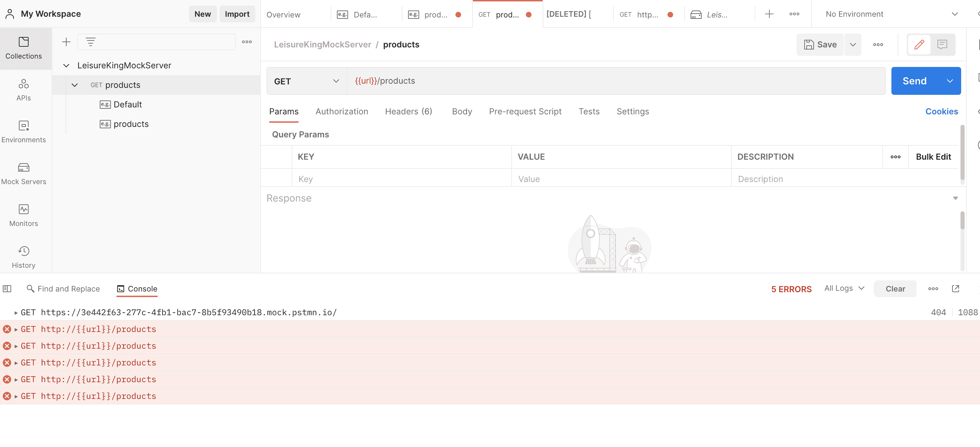Click the query params vertical scrollbar
Image resolution: width=980 pixels, height=447 pixels.
click(x=962, y=152)
